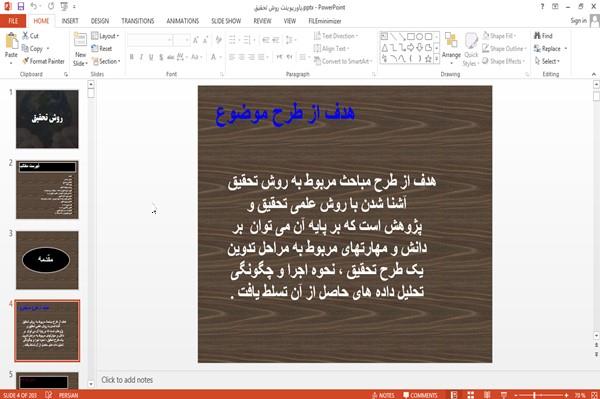Switch to Slide Sorter view in the status bar
The height and width of the screenshot is (399, 600).
pos(470,395)
